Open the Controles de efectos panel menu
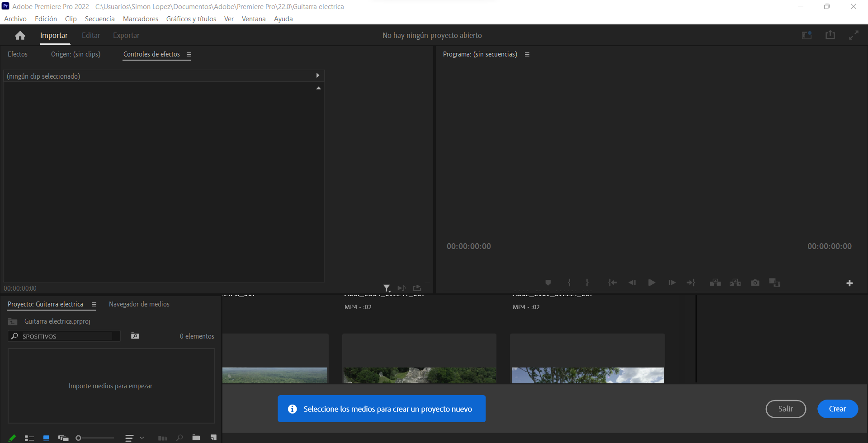This screenshot has height=443, width=868. (x=189, y=54)
